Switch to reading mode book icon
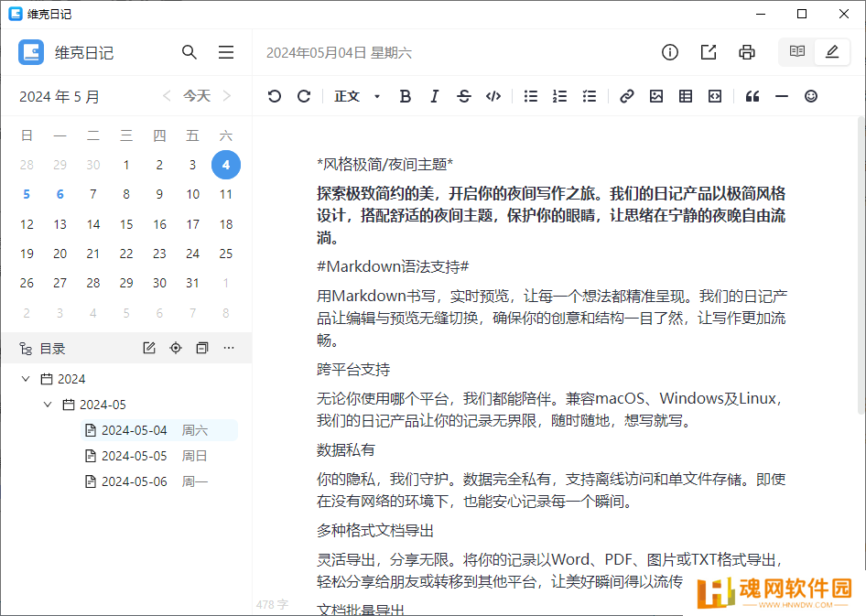Image resolution: width=866 pixels, height=616 pixels. [x=797, y=52]
